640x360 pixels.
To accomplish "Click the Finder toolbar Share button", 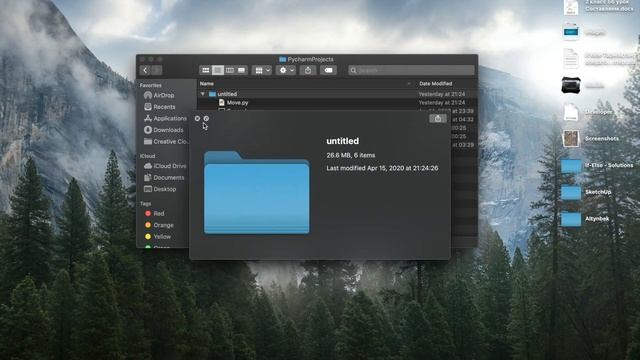I will (308, 71).
